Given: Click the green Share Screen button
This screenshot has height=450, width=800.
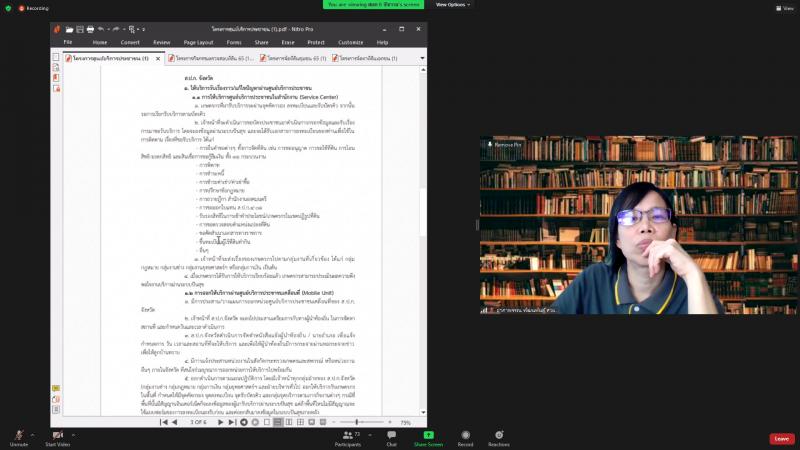Looking at the screenshot, I should tap(429, 438).
